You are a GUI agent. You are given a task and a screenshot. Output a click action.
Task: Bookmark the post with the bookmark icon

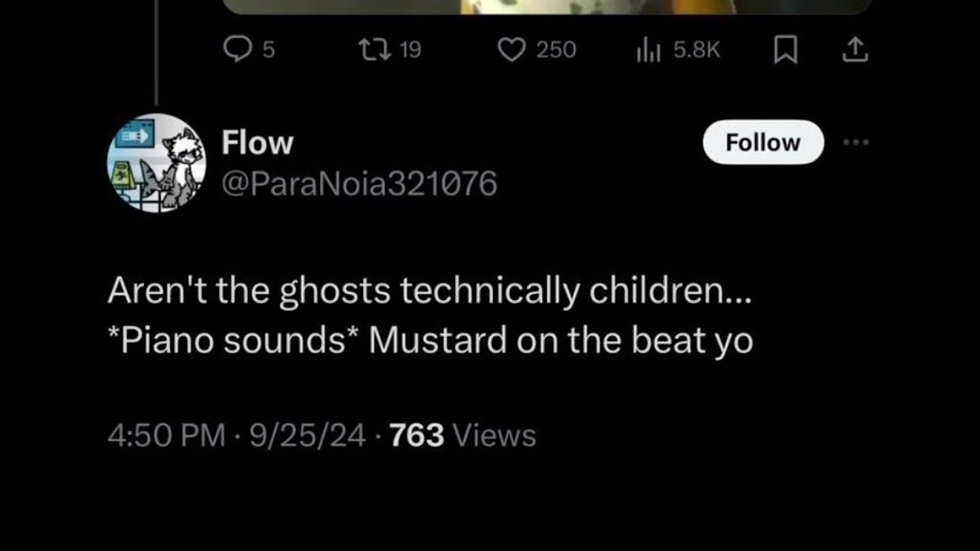coord(784,51)
